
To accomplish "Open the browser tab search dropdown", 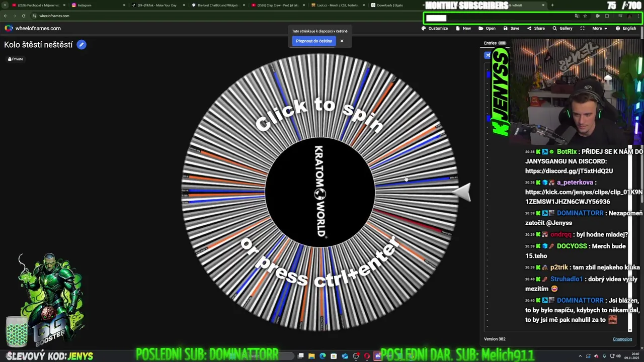I will point(5,5).
